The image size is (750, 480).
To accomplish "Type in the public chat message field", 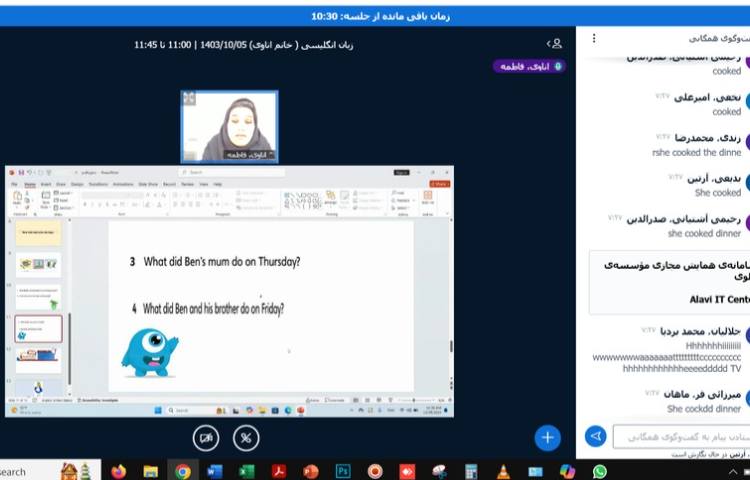I will (680, 436).
